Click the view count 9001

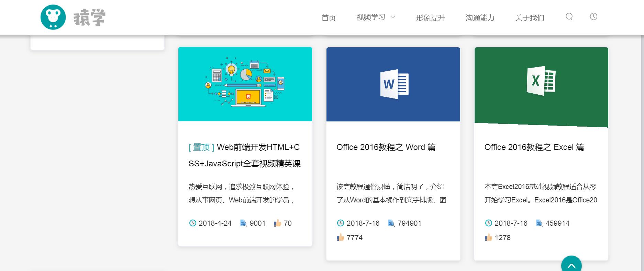tap(257, 223)
